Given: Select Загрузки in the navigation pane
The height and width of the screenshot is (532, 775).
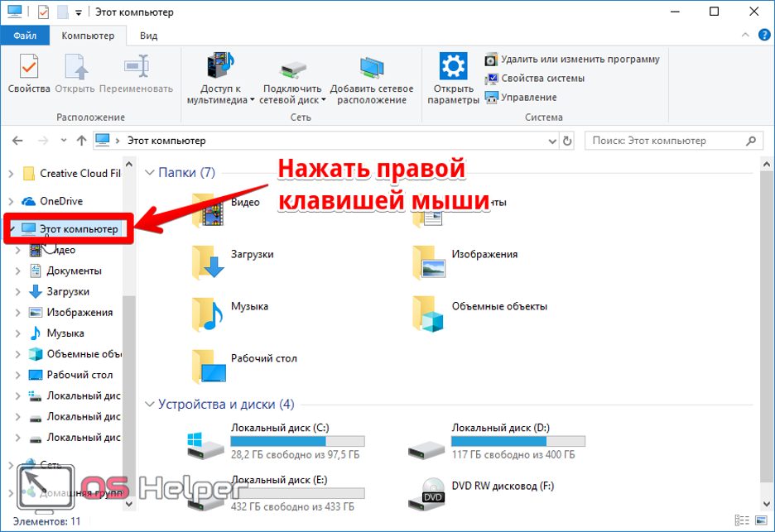Looking at the screenshot, I should point(68,291).
